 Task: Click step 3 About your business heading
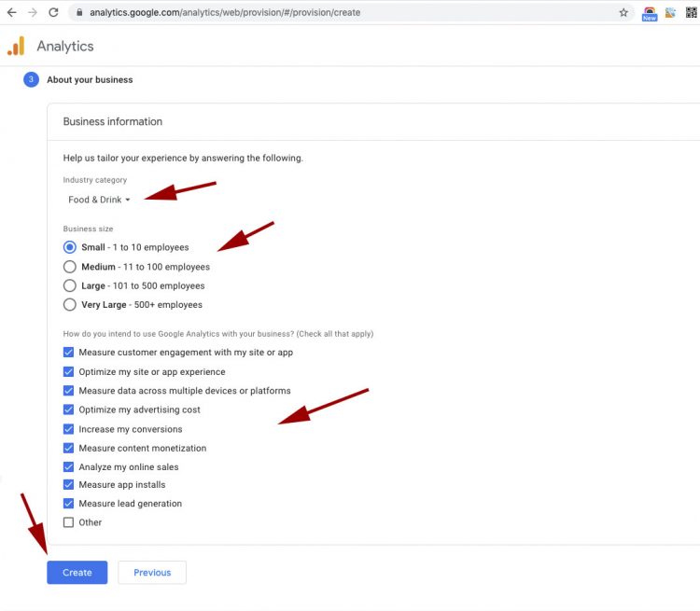(90, 80)
